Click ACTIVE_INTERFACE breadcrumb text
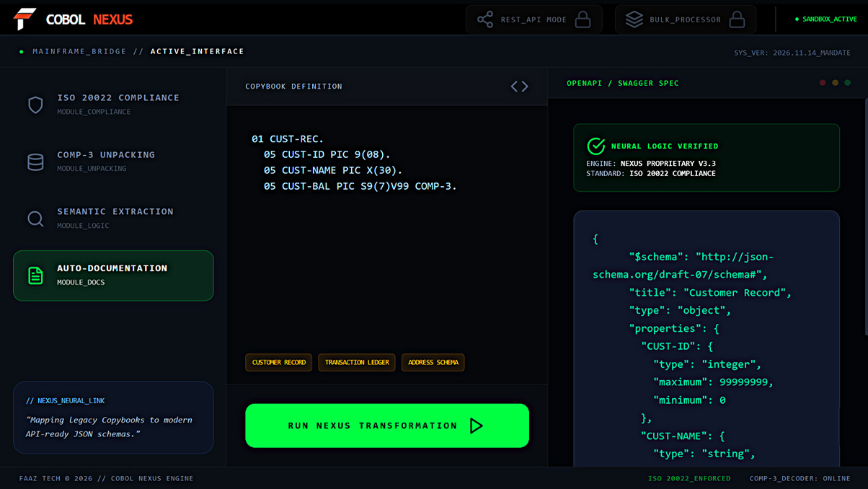The image size is (868, 489). [198, 52]
